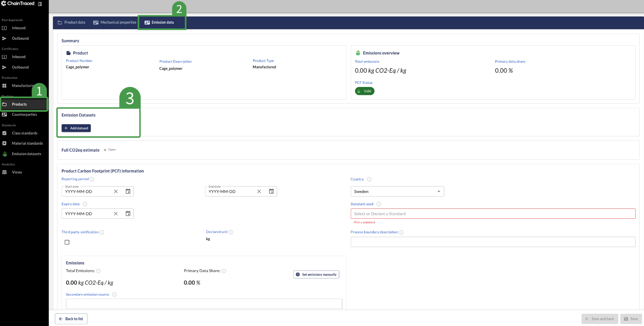
Task: Clear the Start date field
Action: pyautogui.click(x=116, y=192)
